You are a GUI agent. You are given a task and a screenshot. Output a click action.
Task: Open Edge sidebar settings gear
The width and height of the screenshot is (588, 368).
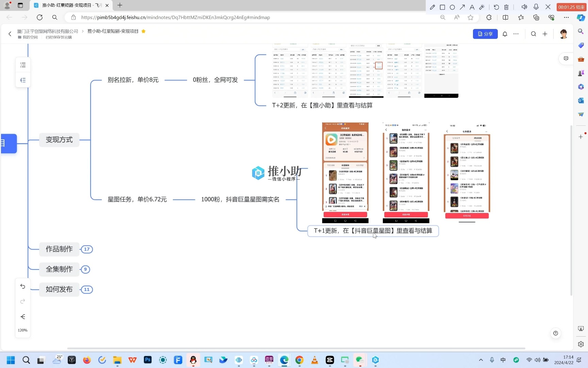(x=581, y=344)
